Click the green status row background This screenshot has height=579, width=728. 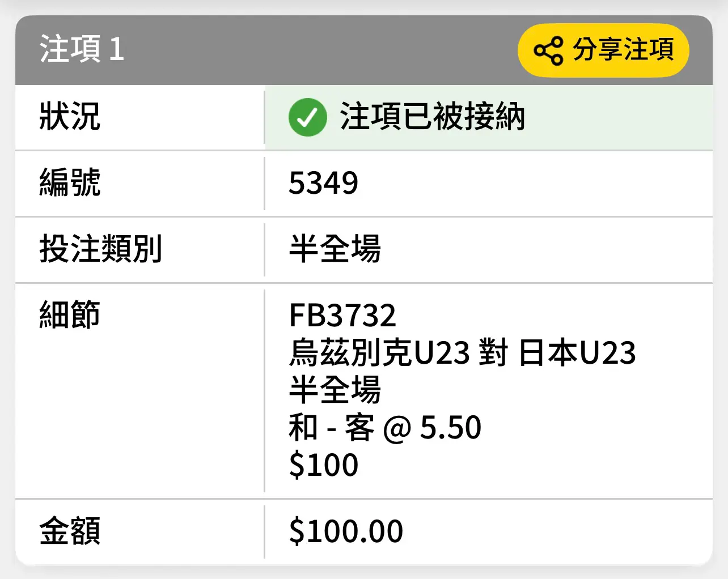[x=489, y=117]
